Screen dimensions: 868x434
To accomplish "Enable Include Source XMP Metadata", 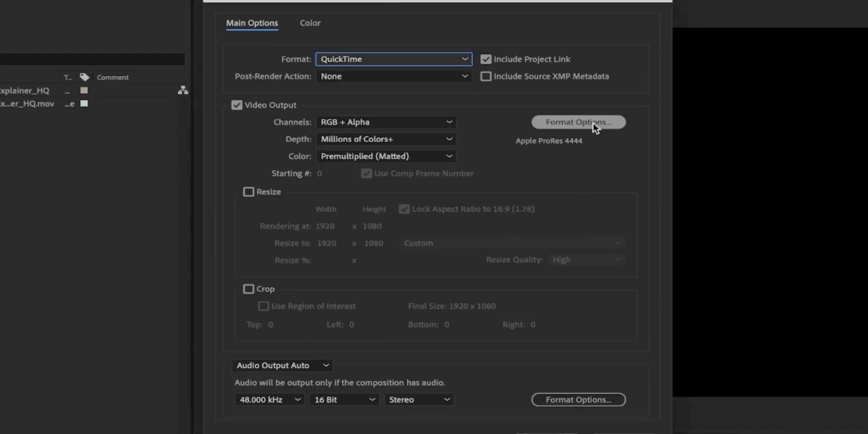I will pyautogui.click(x=486, y=76).
